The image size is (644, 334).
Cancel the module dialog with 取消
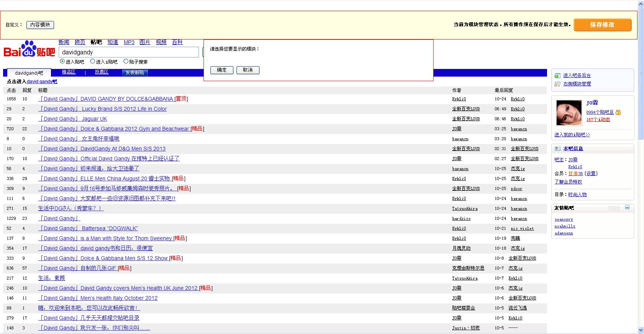point(248,70)
